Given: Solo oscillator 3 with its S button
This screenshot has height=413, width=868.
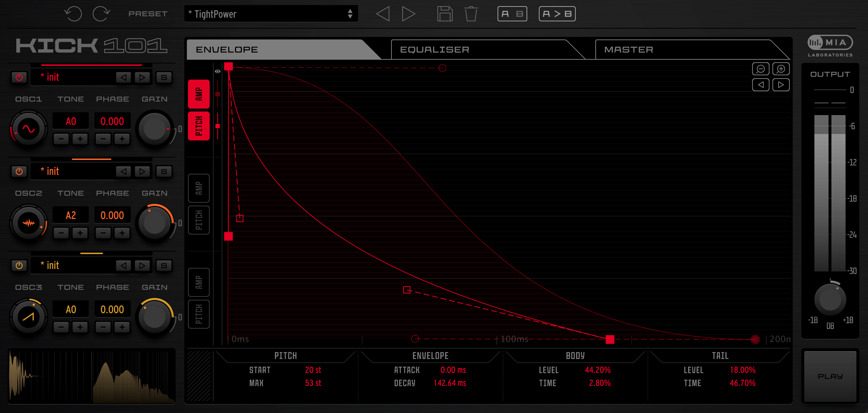Looking at the screenshot, I should click(x=164, y=266).
